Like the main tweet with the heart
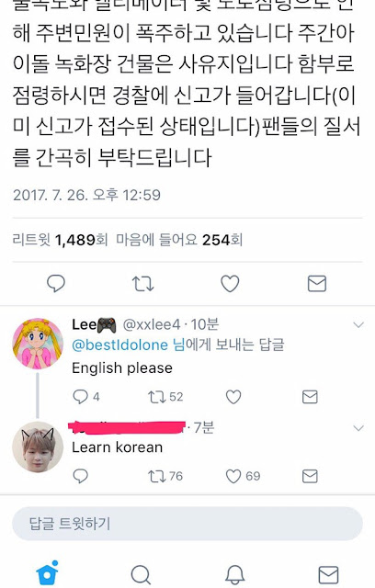Image resolution: width=375 pixels, height=588 pixels. click(230, 284)
